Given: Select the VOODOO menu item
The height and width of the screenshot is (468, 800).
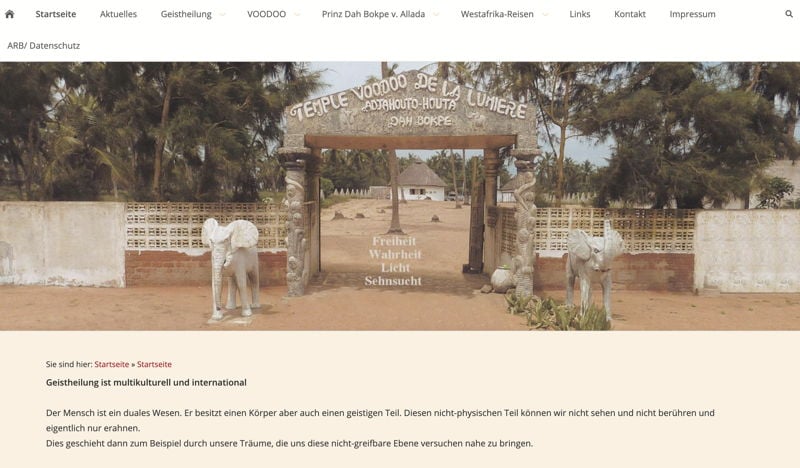Looking at the screenshot, I should [266, 14].
